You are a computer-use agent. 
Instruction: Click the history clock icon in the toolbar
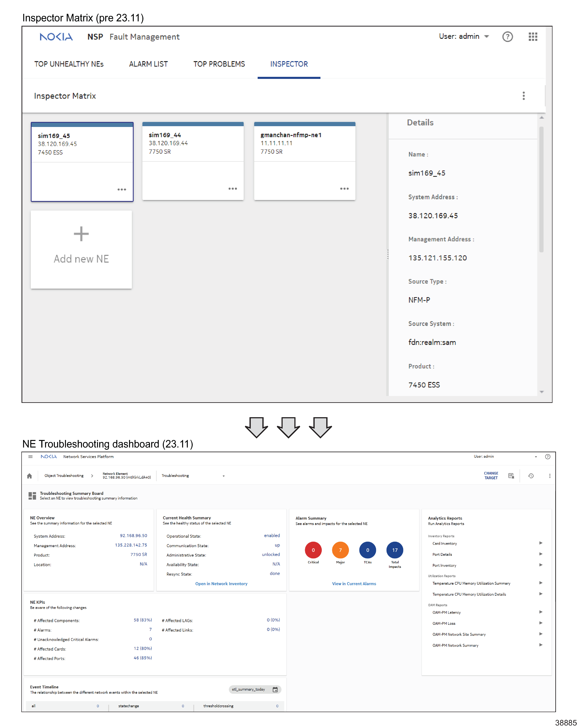click(531, 476)
